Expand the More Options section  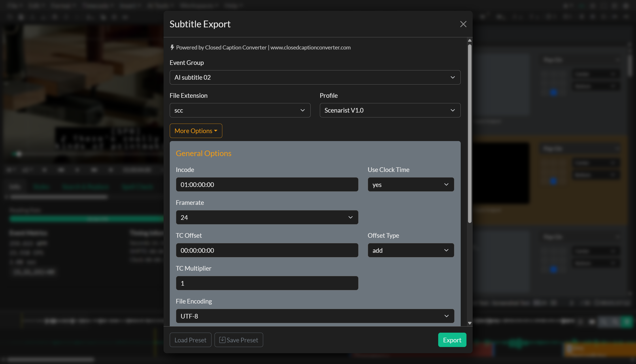pos(196,131)
